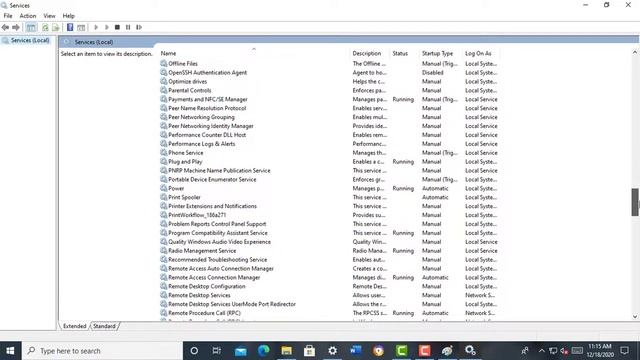The height and width of the screenshot is (360, 640).
Task: Select Peer Name Resolution Protocol row
Action: coord(329,108)
